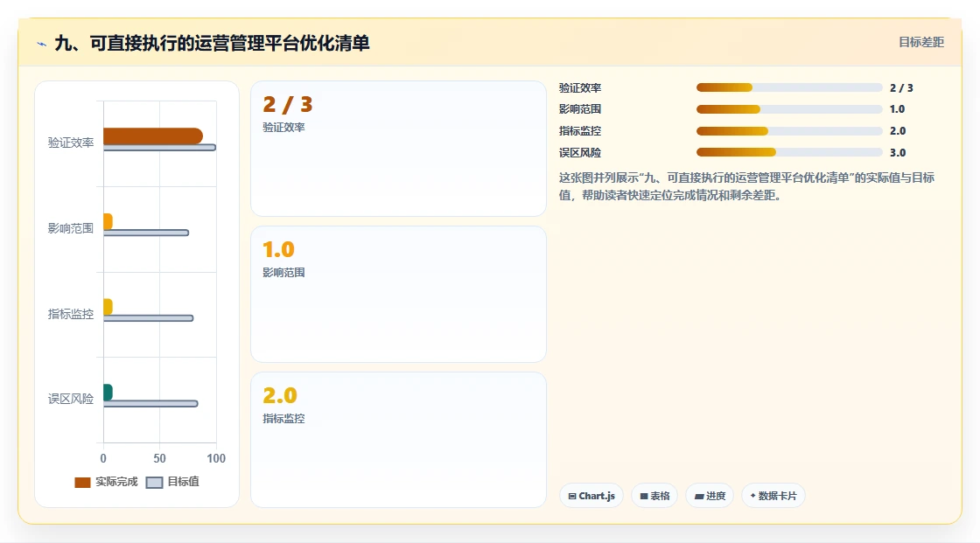Click the 50 tick on the chart axis
The height and width of the screenshot is (543, 980).
(x=159, y=459)
